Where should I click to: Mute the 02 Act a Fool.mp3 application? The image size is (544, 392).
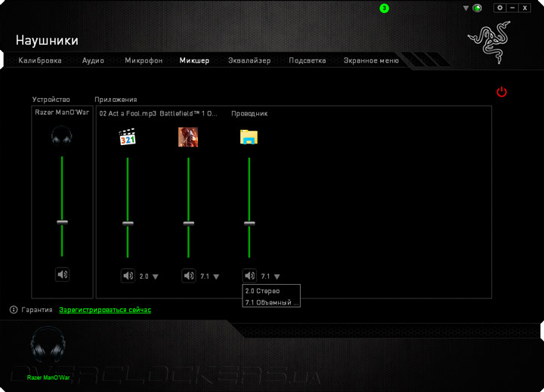tap(128, 276)
